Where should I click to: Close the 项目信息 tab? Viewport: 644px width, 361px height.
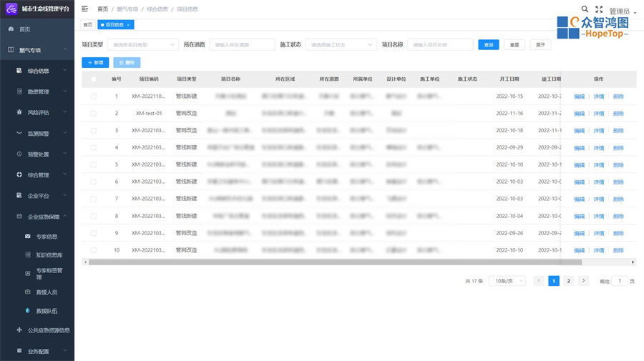pos(128,25)
